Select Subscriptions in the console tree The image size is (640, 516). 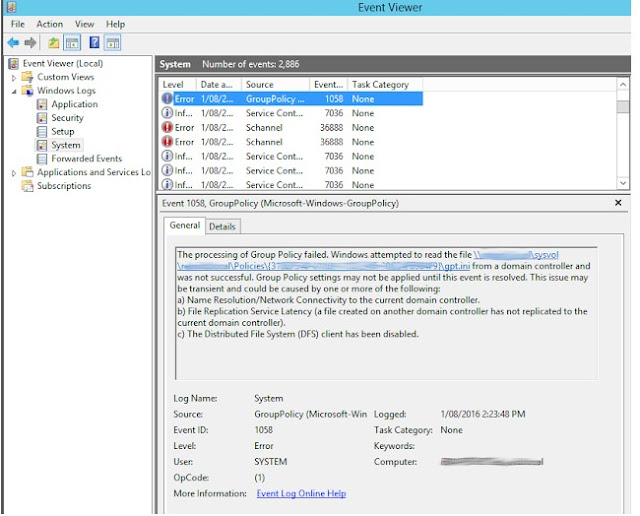point(64,186)
